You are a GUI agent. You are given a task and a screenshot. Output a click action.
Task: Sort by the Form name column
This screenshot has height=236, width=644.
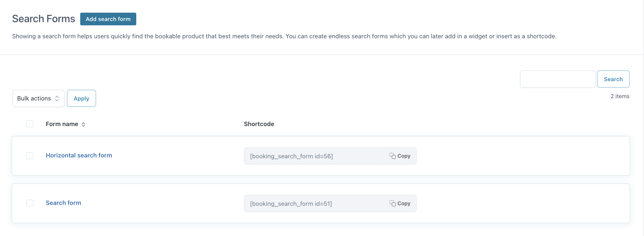coord(66,124)
